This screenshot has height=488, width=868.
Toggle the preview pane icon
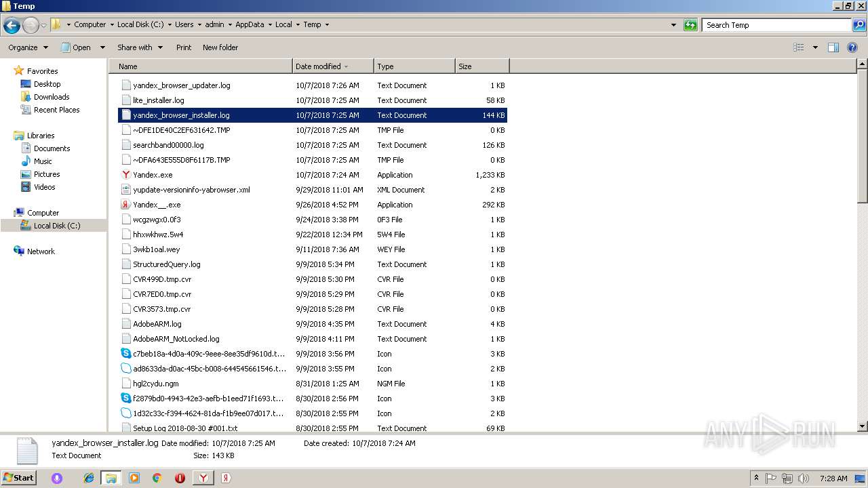(x=833, y=47)
